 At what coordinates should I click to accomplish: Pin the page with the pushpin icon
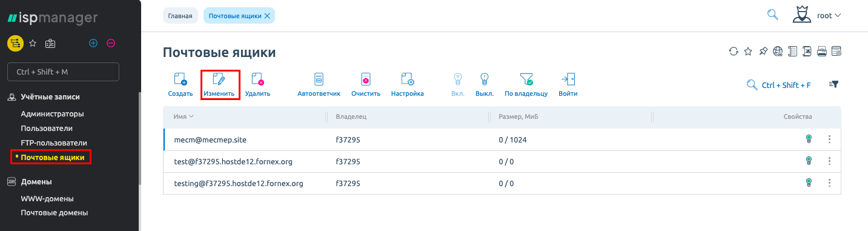point(763,52)
